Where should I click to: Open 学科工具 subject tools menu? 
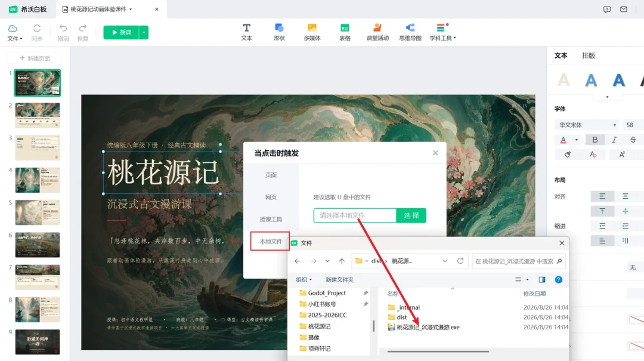tap(442, 32)
